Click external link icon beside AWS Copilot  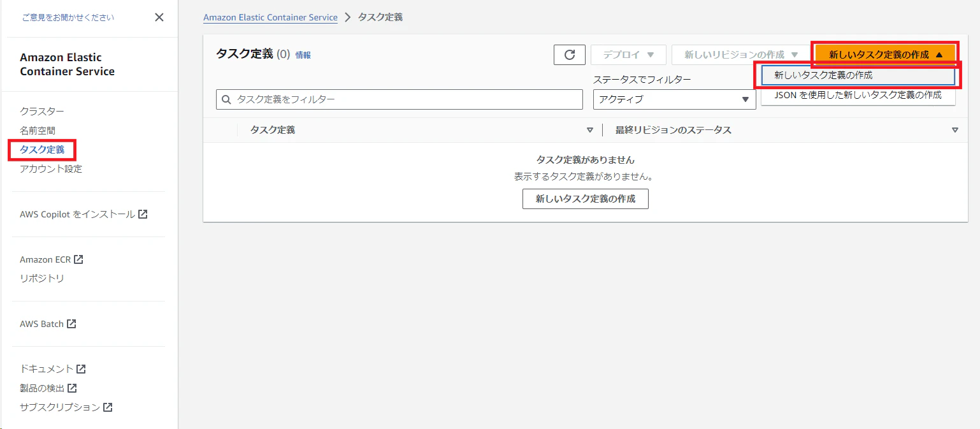(x=143, y=214)
